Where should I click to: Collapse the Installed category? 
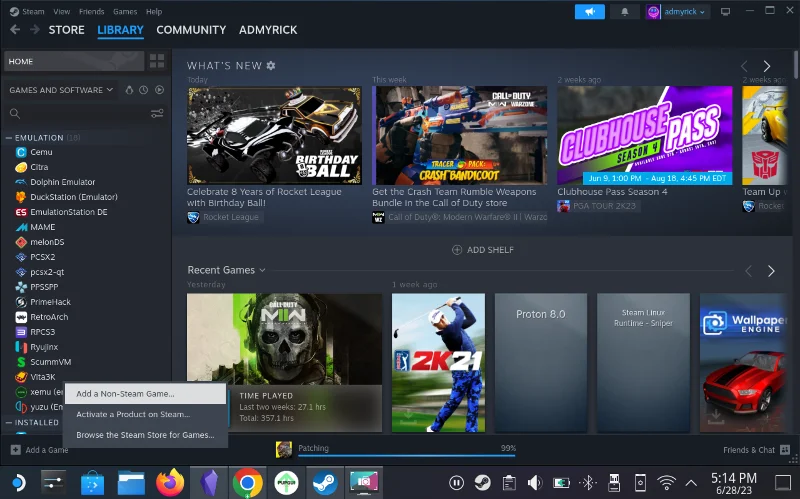tap(9, 422)
